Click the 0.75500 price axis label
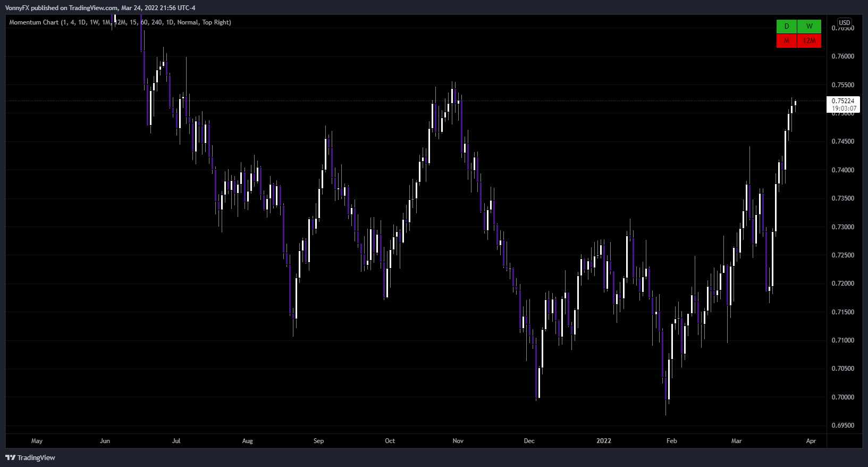Viewport: 868px width, 467px height. (843, 85)
